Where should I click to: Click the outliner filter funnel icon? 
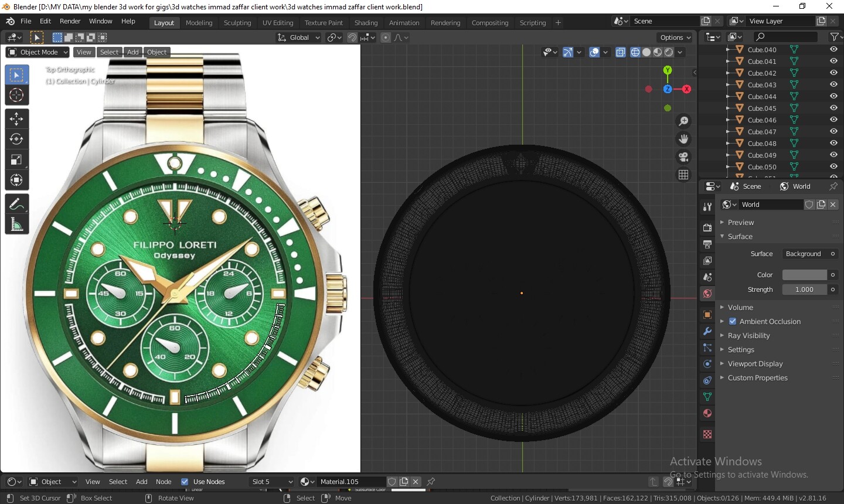click(835, 37)
